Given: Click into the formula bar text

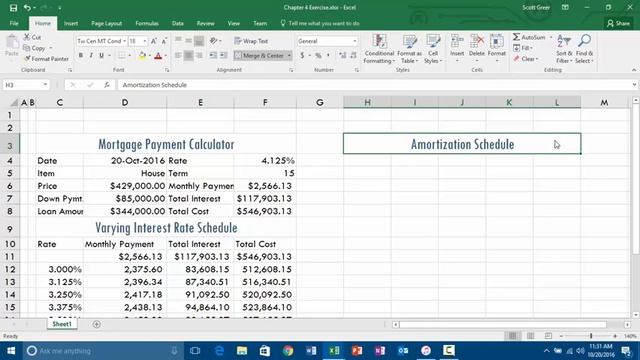Looking at the screenshot, I should 155,85.
